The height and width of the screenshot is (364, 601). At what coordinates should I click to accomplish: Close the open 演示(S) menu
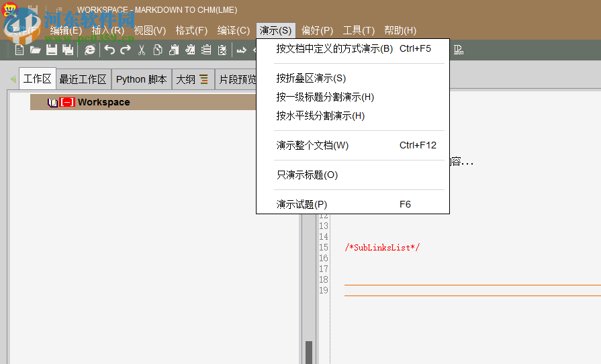(x=275, y=30)
